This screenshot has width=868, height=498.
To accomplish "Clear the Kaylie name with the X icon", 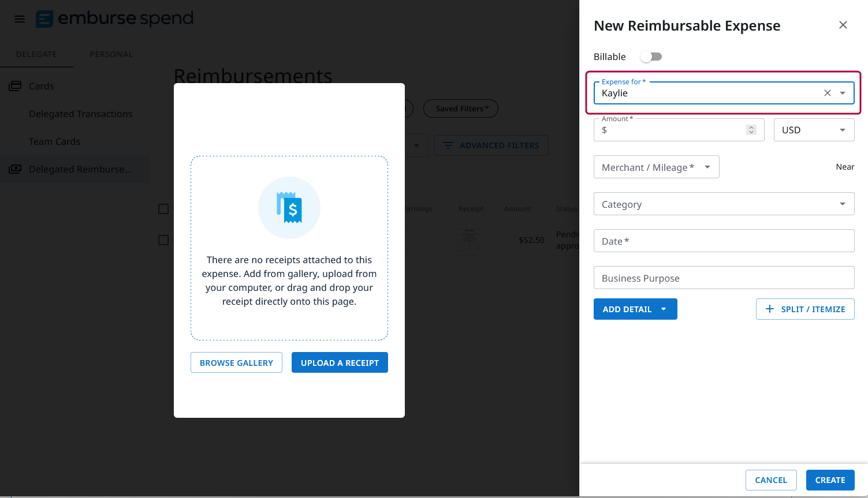I will 827,92.
